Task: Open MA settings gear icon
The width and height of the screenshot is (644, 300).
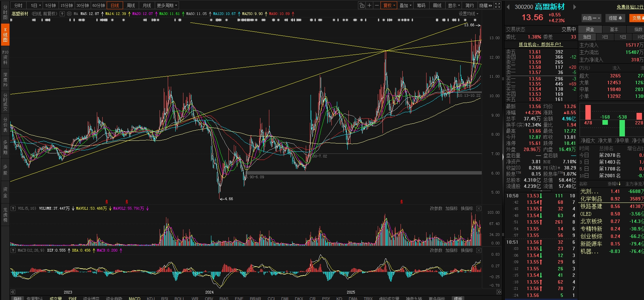Action: coord(70,14)
